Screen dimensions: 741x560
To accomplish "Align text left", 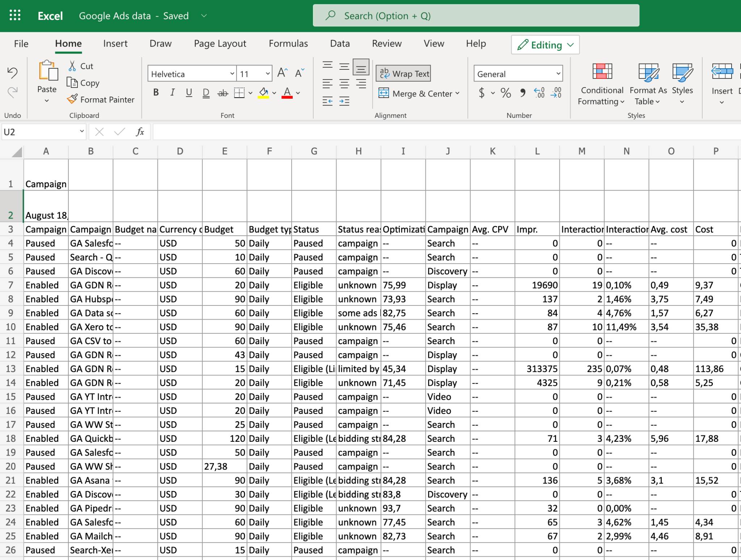I will pos(327,84).
